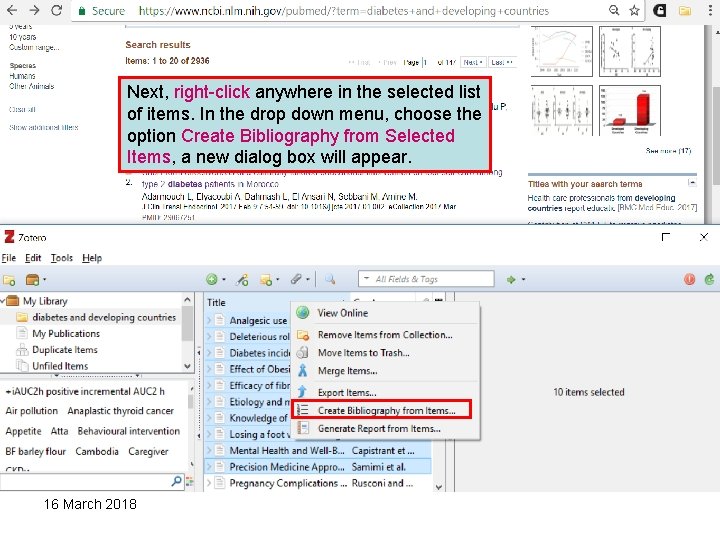
Task: Open the browser three-dot menu
Action: click(x=710, y=10)
